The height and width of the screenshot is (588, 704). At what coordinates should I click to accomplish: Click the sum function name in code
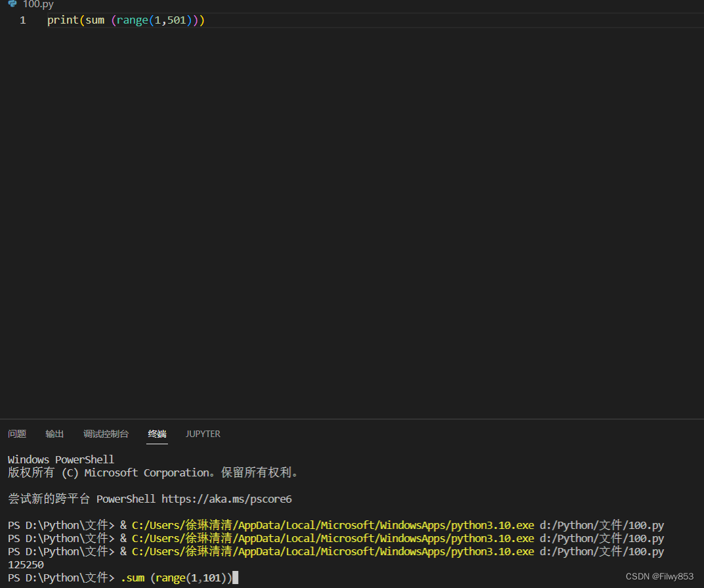coord(94,20)
